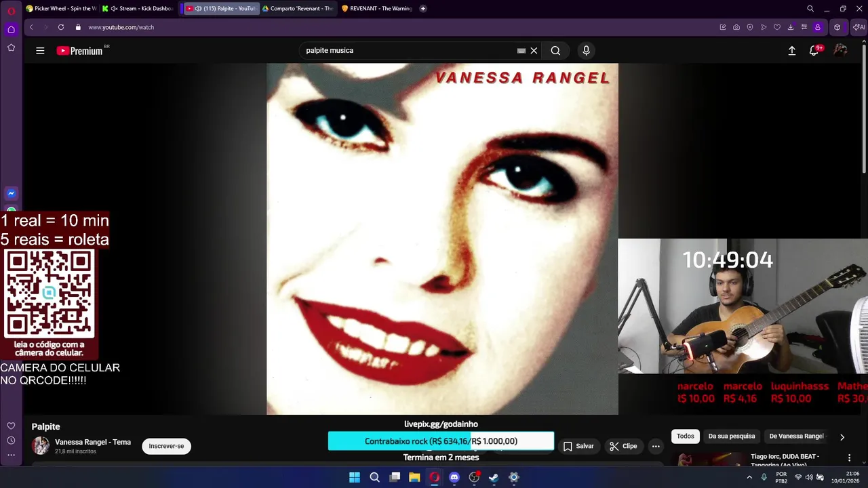Click the address bar URL

[121, 27]
